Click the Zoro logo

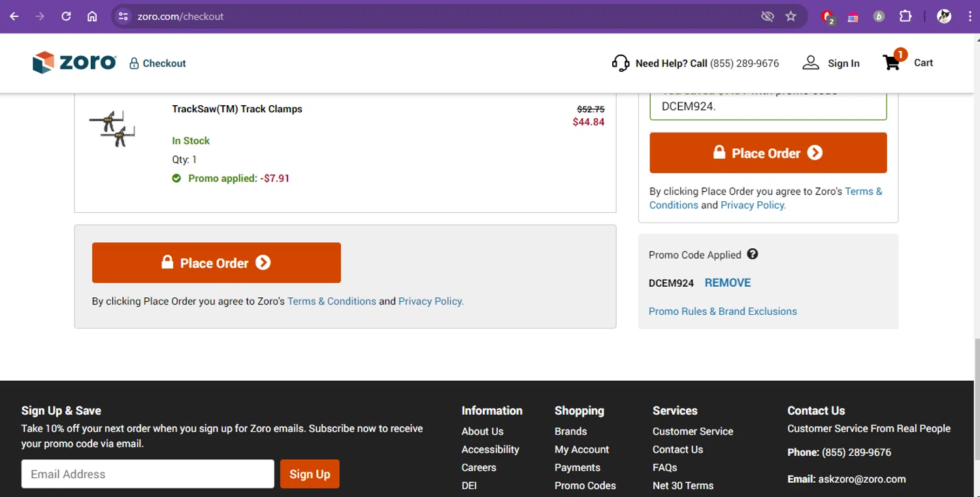point(74,63)
